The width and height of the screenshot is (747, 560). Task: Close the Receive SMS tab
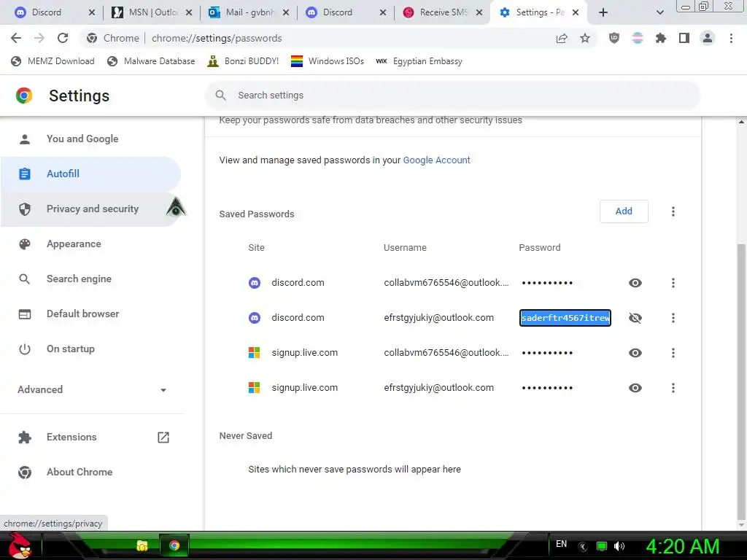pos(479,12)
